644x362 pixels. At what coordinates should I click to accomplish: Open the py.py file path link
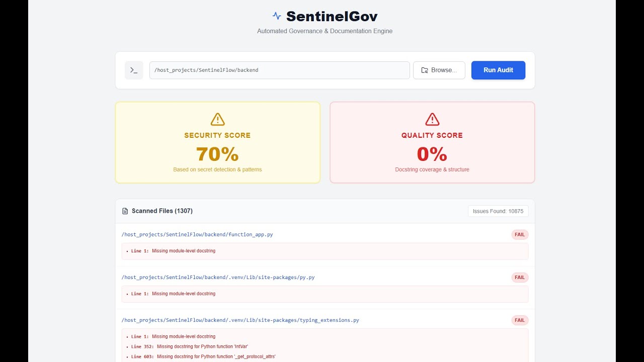[218, 277]
